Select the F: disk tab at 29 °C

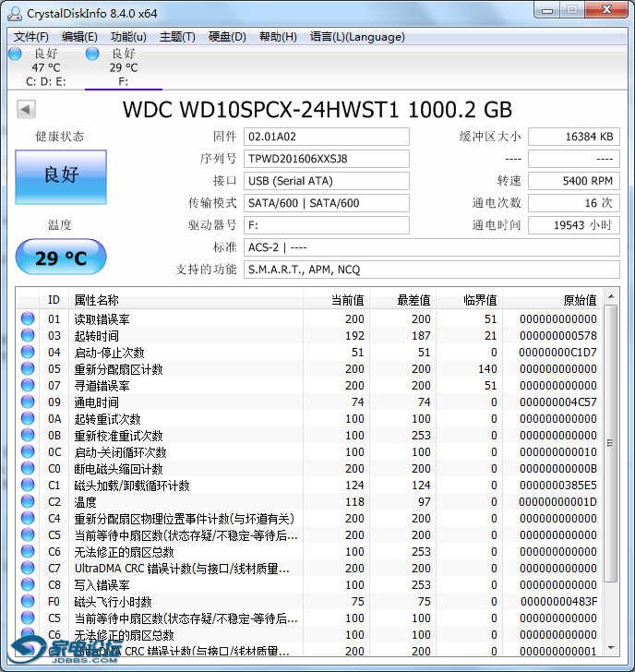(x=124, y=67)
